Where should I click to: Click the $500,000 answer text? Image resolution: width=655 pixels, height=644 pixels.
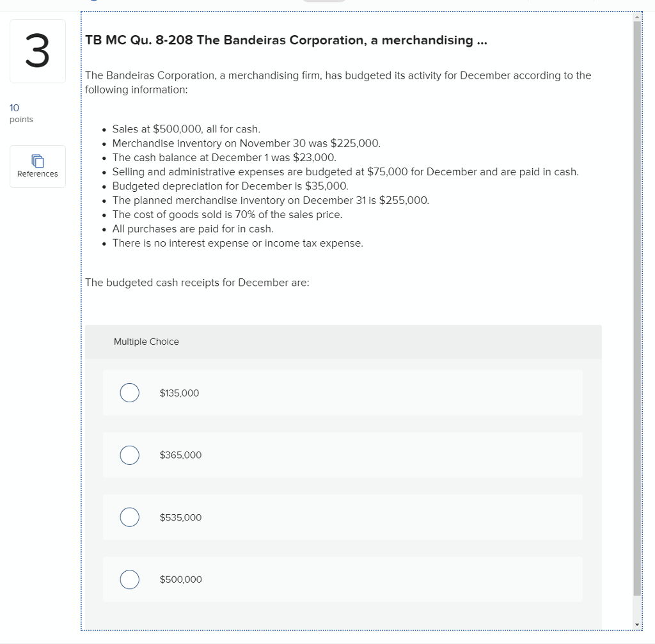[180, 579]
